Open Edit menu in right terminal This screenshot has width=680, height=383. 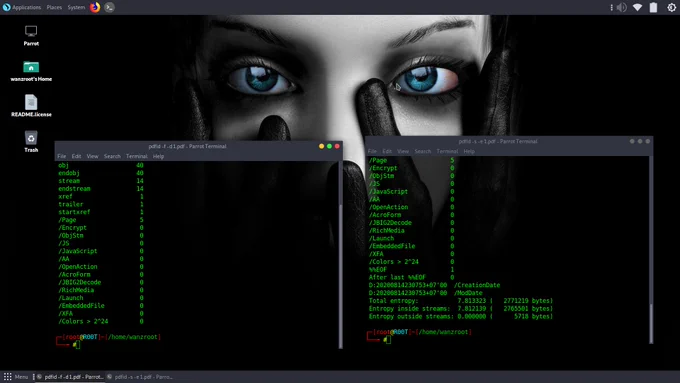click(x=387, y=151)
